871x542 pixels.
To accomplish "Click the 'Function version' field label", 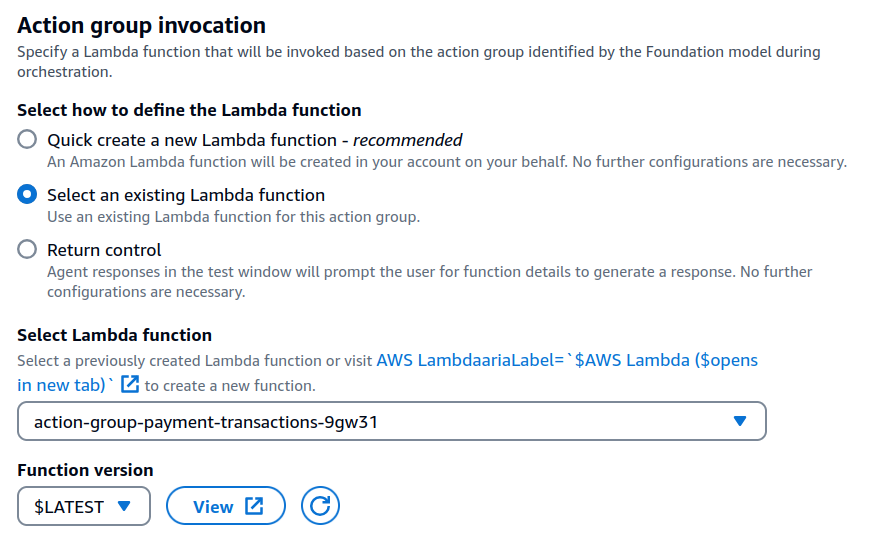I will click(x=86, y=470).
